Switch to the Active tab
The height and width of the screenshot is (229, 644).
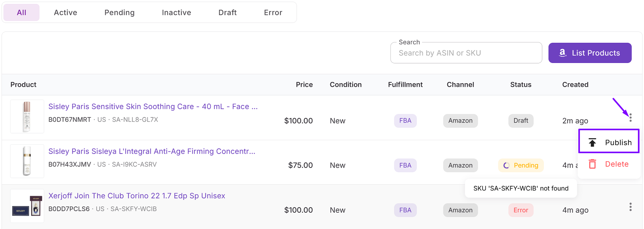coord(65,12)
